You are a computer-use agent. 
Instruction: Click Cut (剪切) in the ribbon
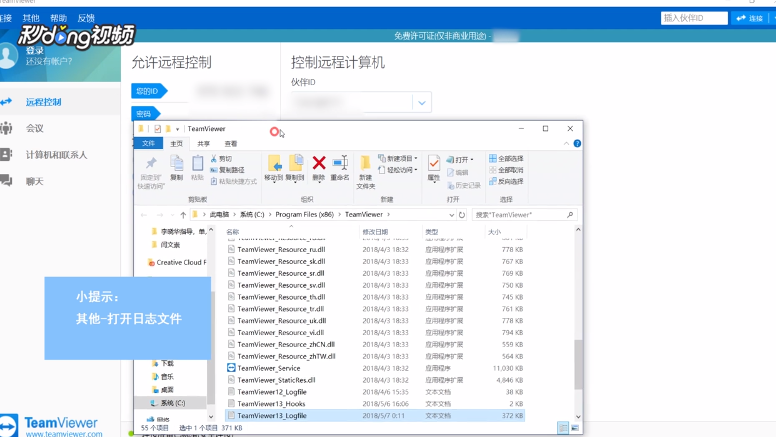[x=221, y=159]
